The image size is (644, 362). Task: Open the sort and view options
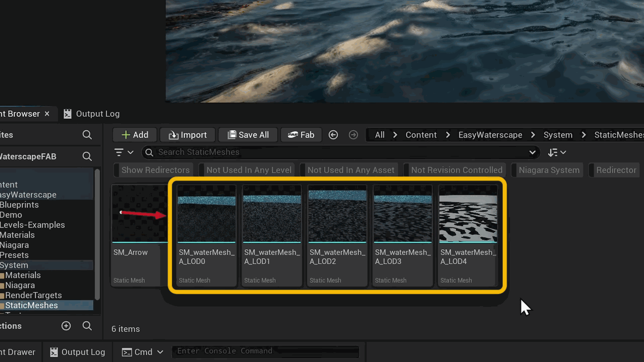[x=557, y=152]
